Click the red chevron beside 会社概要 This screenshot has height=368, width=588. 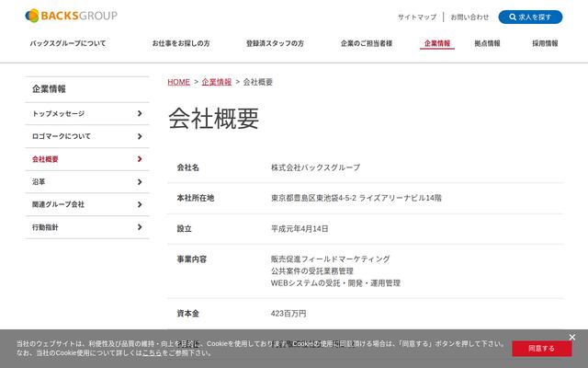tap(140, 159)
